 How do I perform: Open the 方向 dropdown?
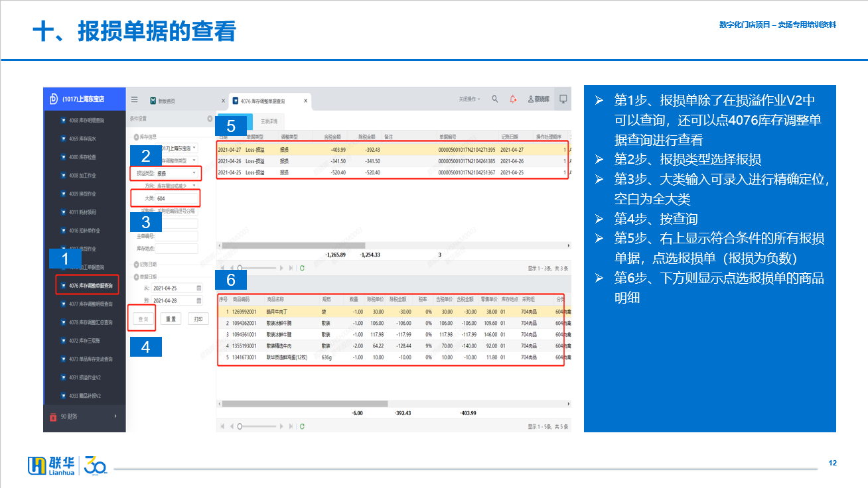[x=194, y=186]
